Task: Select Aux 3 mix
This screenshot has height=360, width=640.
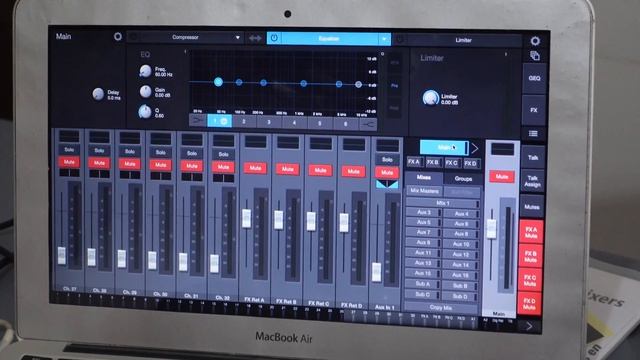Action: click(424, 212)
